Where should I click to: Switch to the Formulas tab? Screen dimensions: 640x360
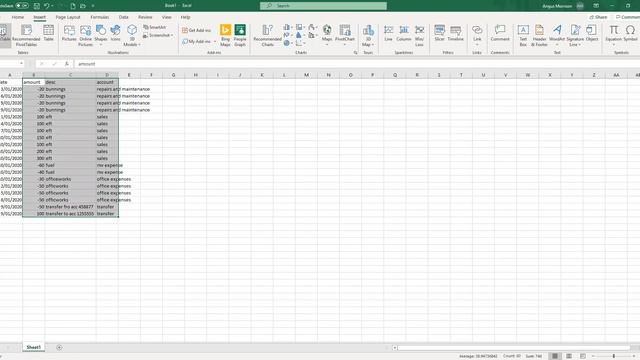point(100,17)
